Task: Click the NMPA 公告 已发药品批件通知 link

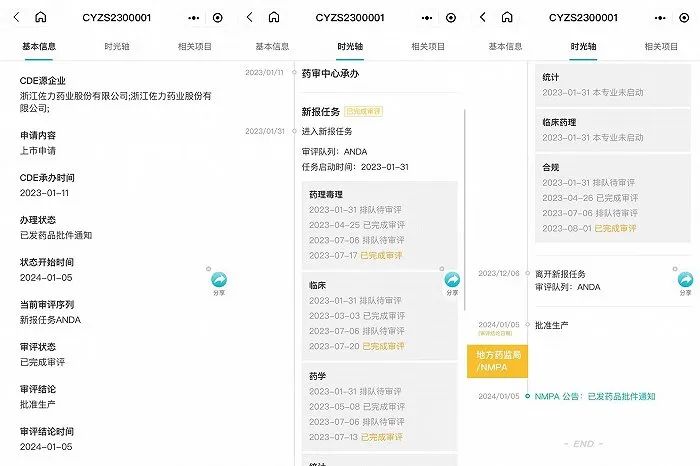Action: point(595,396)
